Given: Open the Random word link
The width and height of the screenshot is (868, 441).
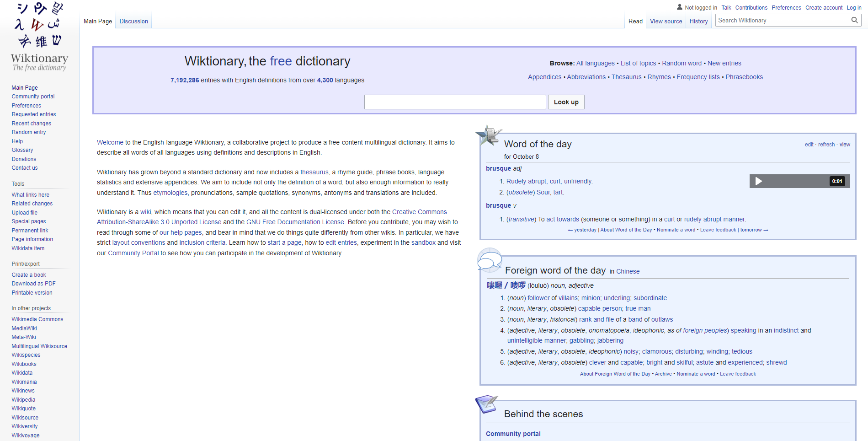Looking at the screenshot, I should (x=682, y=63).
